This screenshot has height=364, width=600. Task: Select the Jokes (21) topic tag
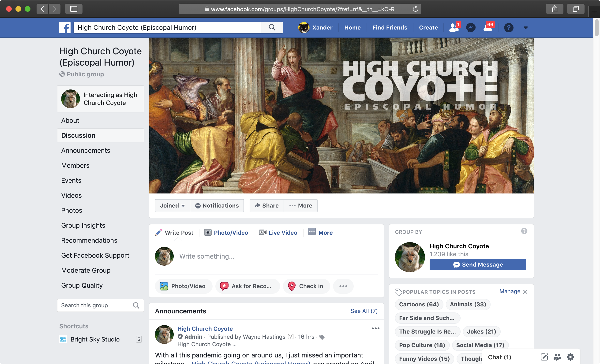[x=481, y=332]
